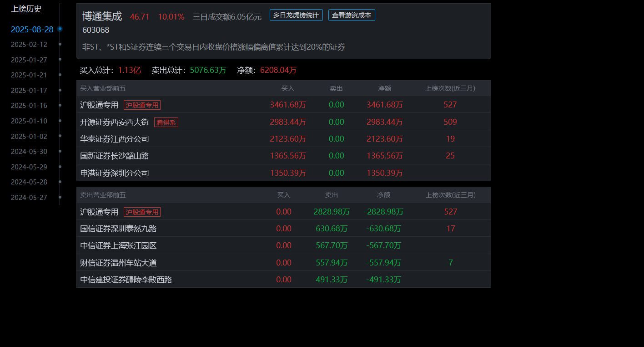Screen dimensions: 644x347
Task: Select history date 2025-01-27
Action: (x=29, y=60)
